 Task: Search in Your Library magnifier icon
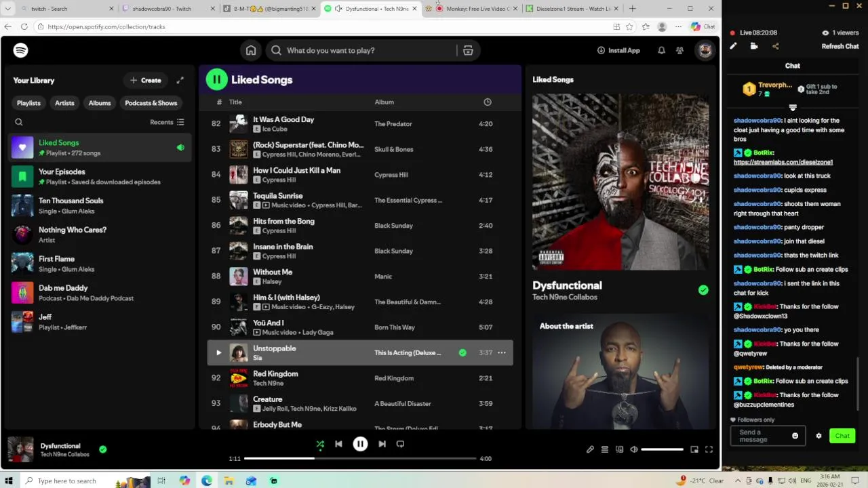click(19, 122)
